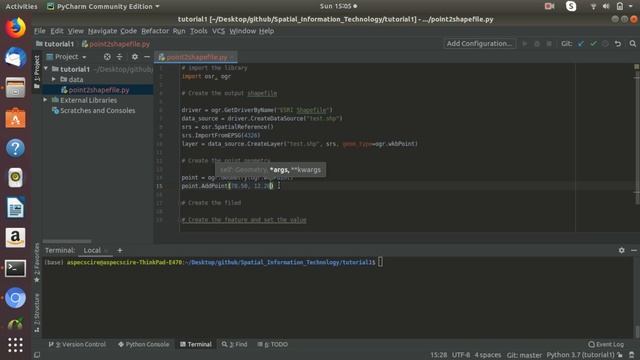Collapse all in Project panel

(x=120, y=57)
